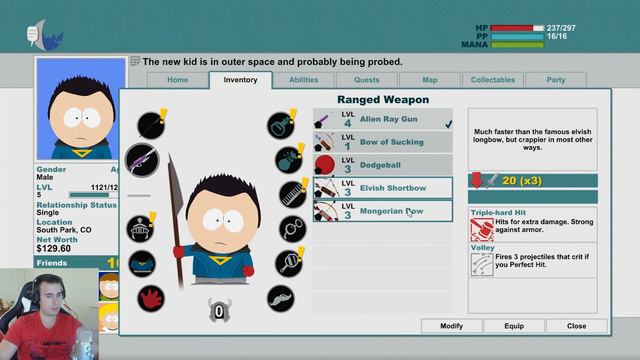The height and width of the screenshot is (360, 640).
Task: Click the level XP progress bar
Action: pos(93,195)
